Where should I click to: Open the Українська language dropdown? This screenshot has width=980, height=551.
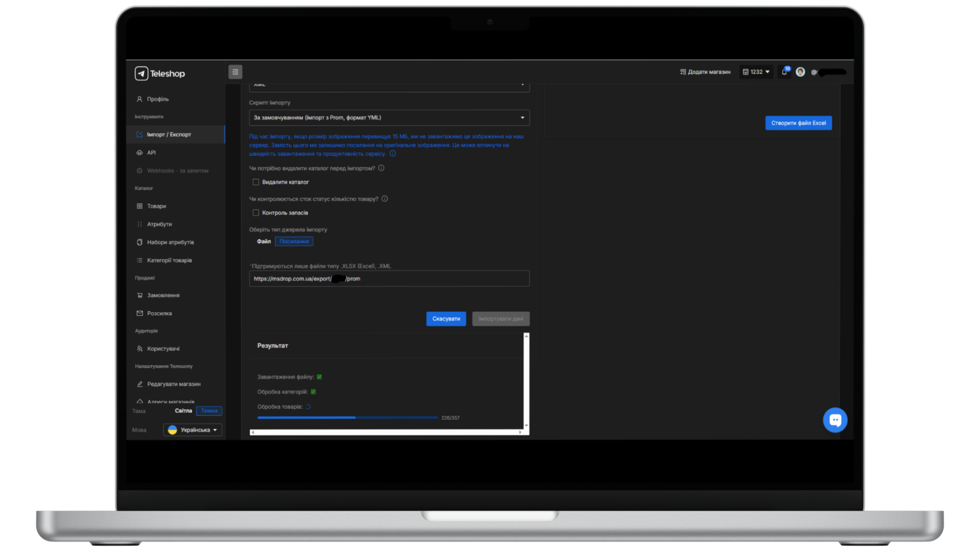pyautogui.click(x=193, y=430)
